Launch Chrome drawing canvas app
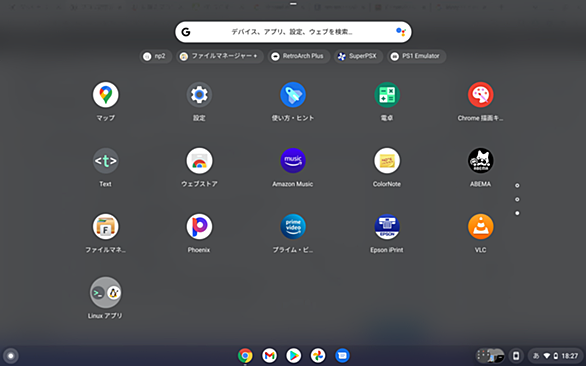 coord(480,95)
